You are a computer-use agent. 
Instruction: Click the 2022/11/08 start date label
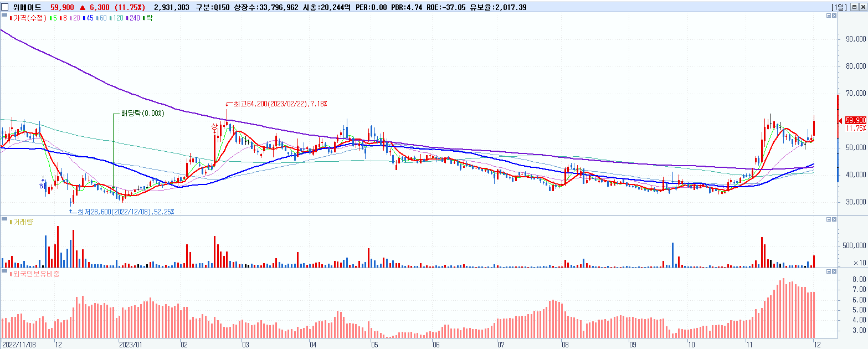[x=19, y=344]
